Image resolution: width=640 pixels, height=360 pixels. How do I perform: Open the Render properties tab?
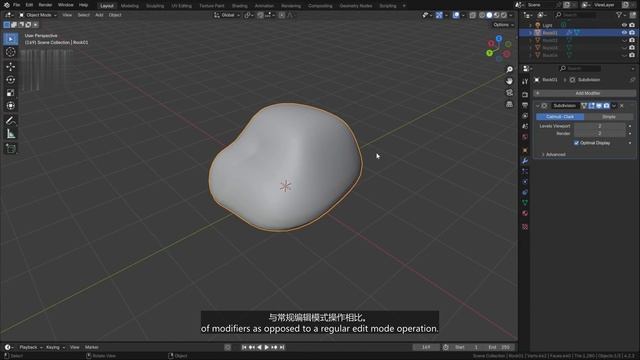[525, 95]
